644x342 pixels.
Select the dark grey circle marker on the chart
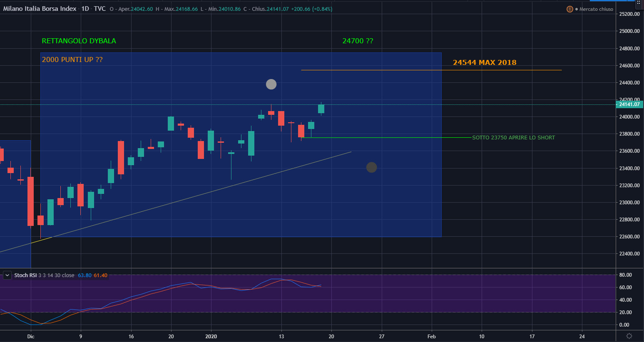[371, 167]
